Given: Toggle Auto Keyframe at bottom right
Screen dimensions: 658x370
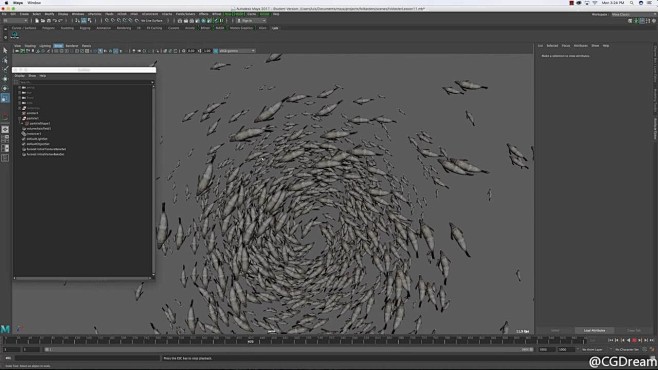Looking at the screenshot, I should click(x=645, y=349).
